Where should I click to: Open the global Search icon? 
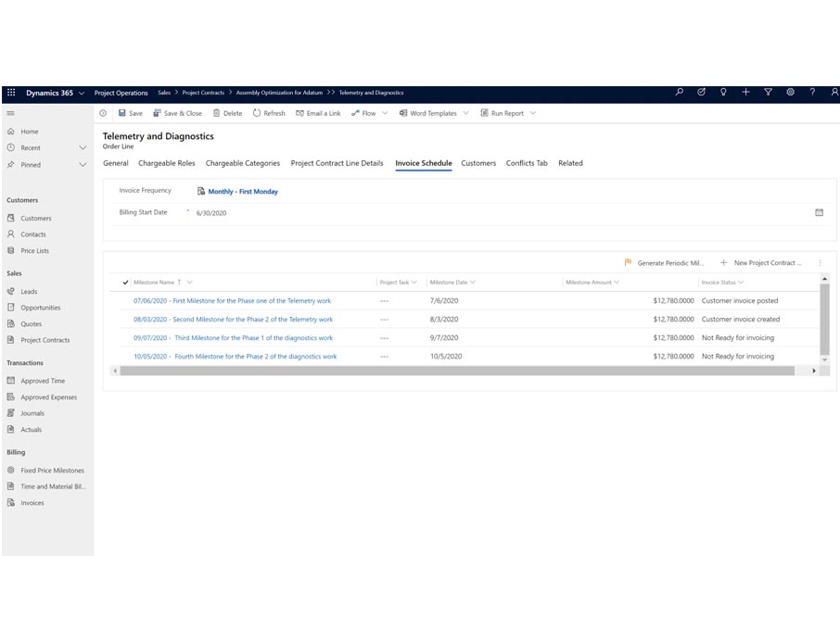680,93
